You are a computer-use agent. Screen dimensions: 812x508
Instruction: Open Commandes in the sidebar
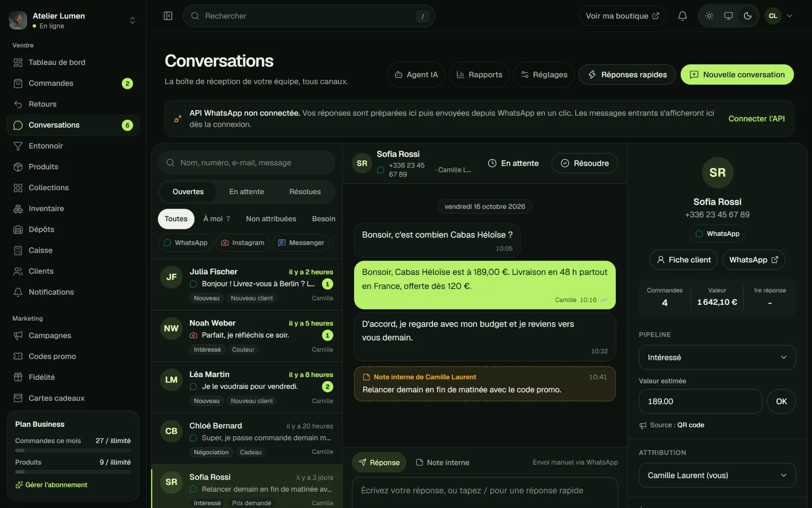point(73,83)
